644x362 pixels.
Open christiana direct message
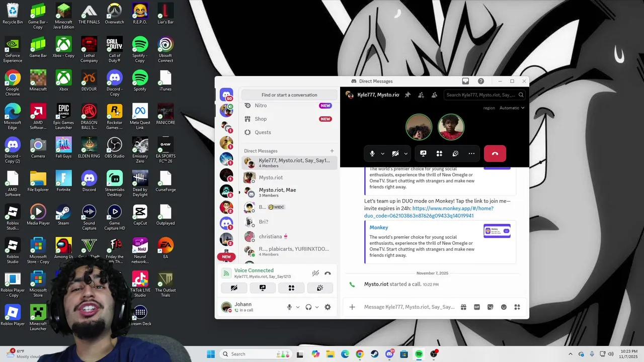(289, 236)
